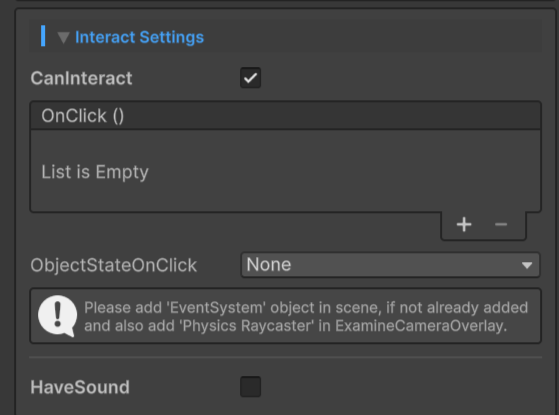Click the HaveSound label
This screenshot has height=415, width=559.
80,387
